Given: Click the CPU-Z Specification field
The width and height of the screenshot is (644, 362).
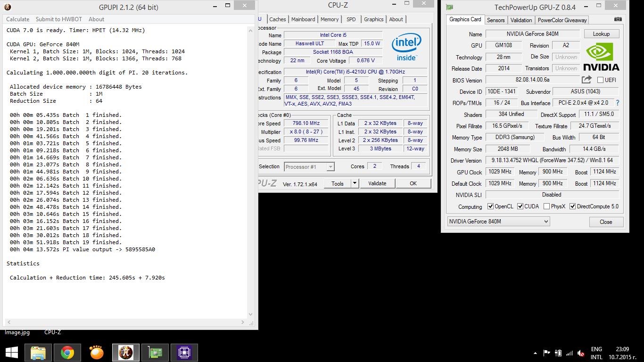Looking at the screenshot, I should pos(355,72).
